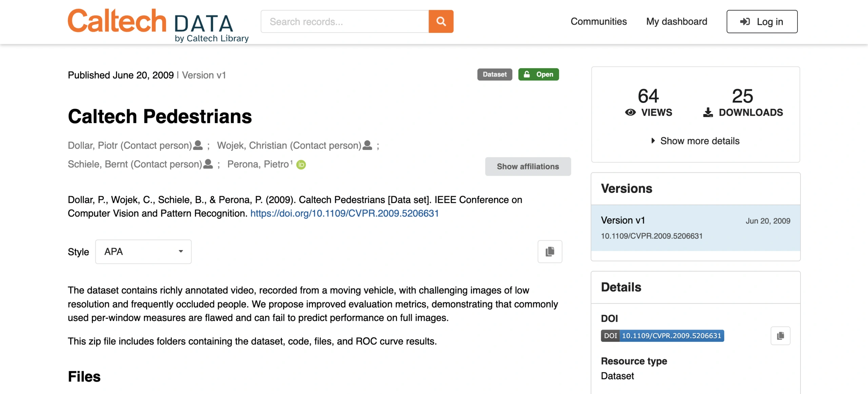Viewport: 868px width, 394px height.
Task: Click the Style dropdown arrow
Action: point(181,251)
